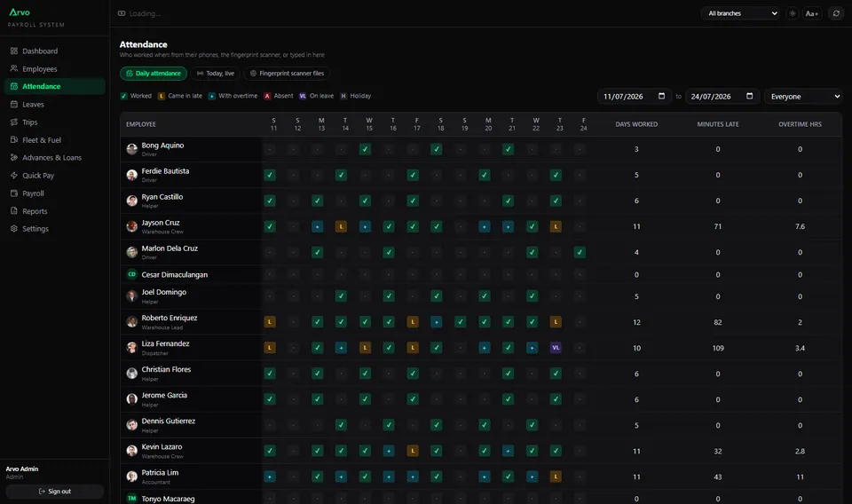The height and width of the screenshot is (504, 852).
Task: Open Christian Flores's employee name
Action: [x=166, y=369]
